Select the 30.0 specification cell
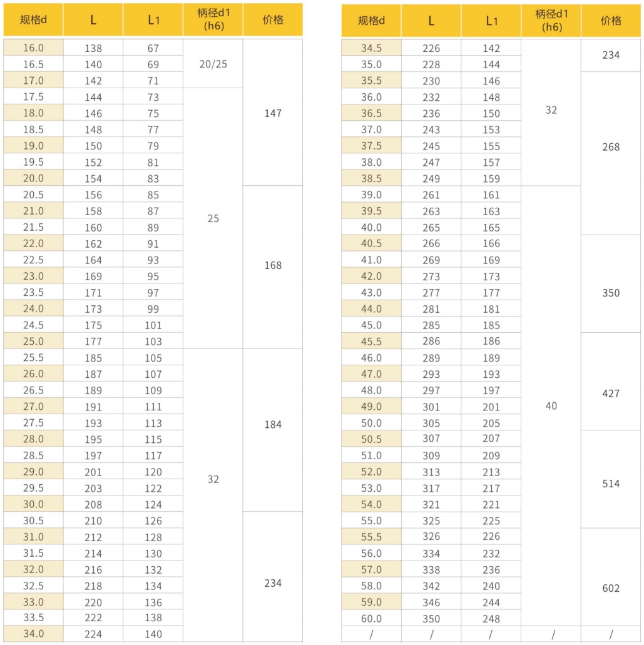Screen dimensions: 644x645 click(33, 504)
